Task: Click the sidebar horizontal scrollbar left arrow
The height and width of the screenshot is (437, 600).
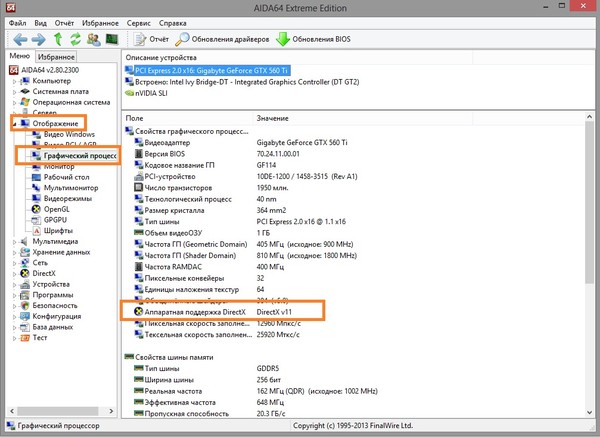Action: click(12, 411)
